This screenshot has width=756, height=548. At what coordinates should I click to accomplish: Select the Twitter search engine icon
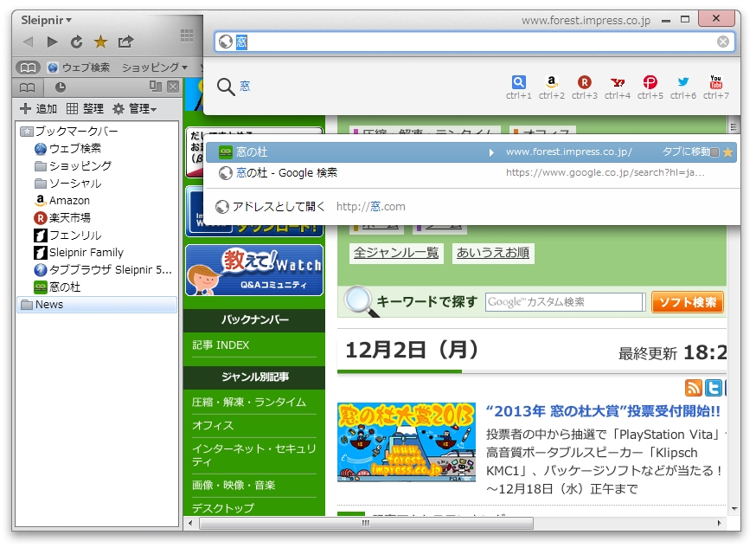[x=682, y=82]
